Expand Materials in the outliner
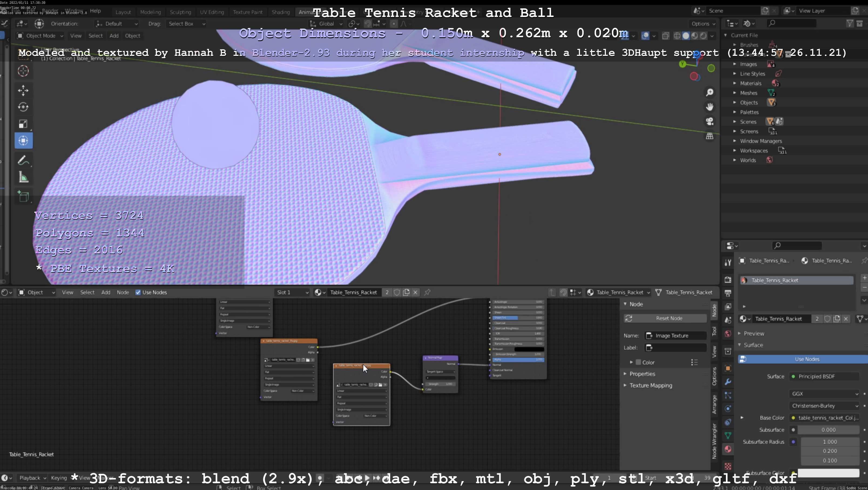Screen dimensions: 868x490 click(735, 83)
